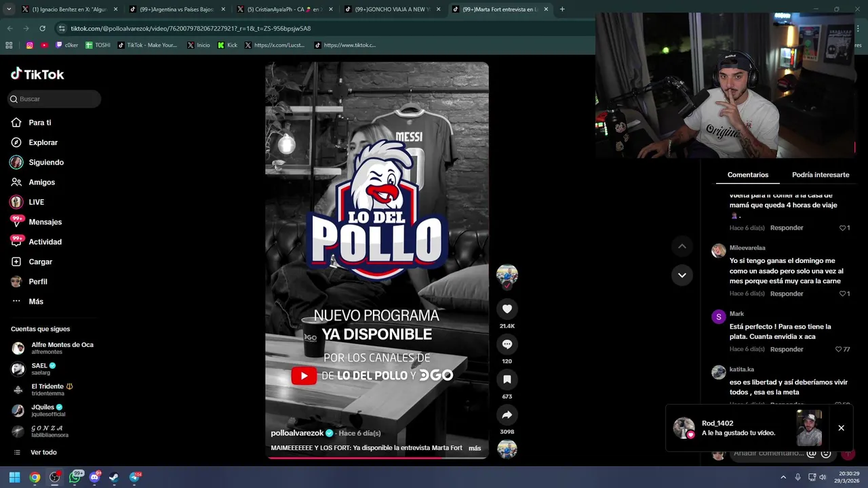Open the Rod_1402 notification video thumbnail
The image size is (868, 488).
click(x=809, y=428)
